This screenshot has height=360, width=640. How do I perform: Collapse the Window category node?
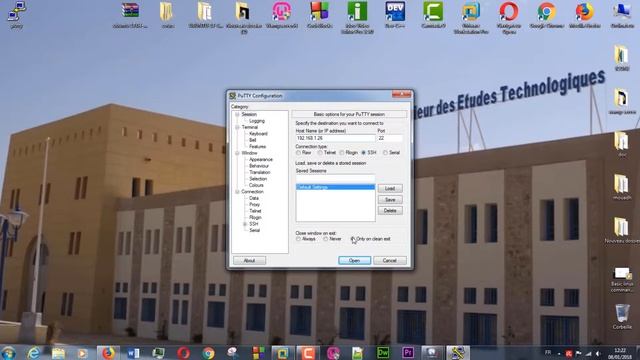pyautogui.click(x=237, y=153)
